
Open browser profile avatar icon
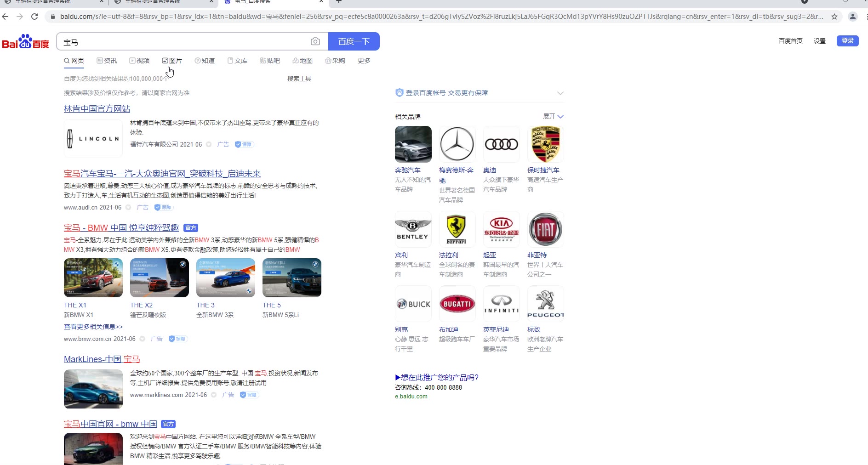pyautogui.click(x=853, y=17)
